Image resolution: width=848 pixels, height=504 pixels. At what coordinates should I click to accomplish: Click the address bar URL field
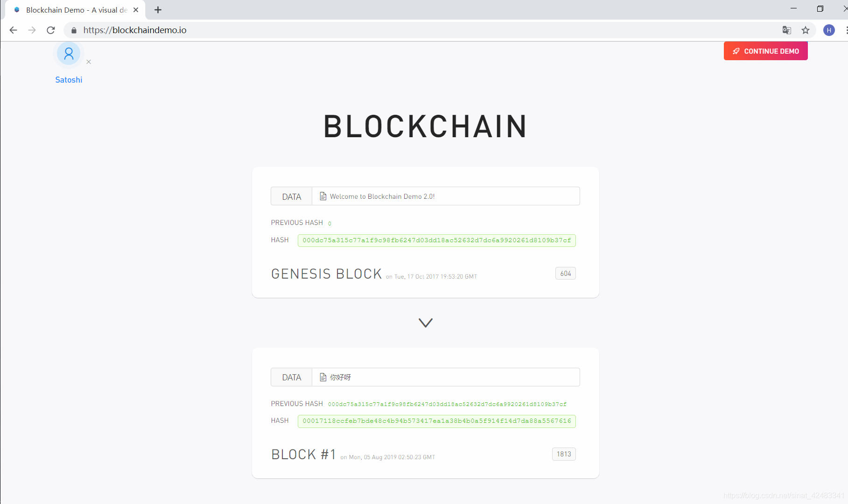pos(420,30)
